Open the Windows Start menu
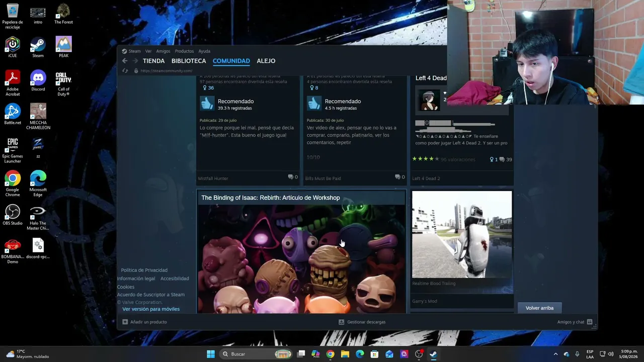This screenshot has height=362, width=644. [x=211, y=354]
